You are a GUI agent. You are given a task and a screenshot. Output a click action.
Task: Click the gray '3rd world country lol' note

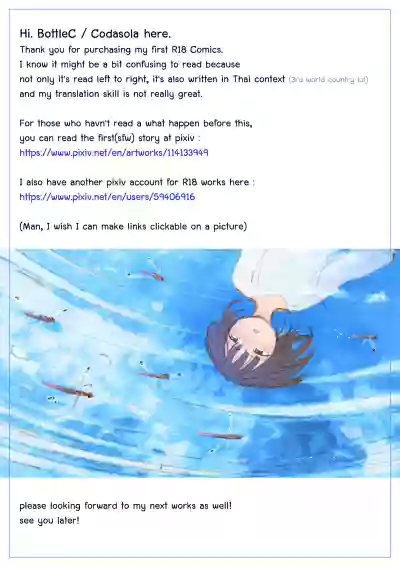pos(328,79)
